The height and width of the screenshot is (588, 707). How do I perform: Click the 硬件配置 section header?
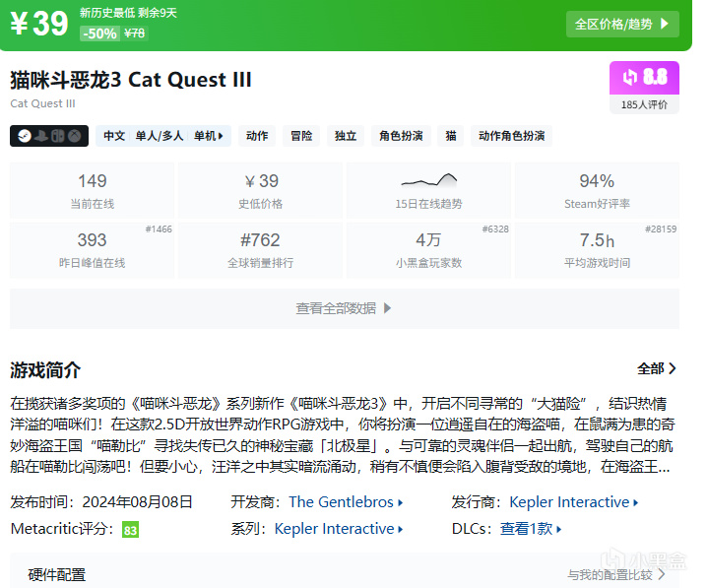click(57, 575)
